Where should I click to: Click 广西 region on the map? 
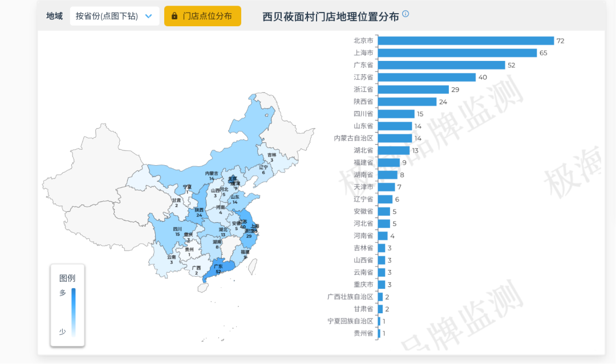point(196,270)
